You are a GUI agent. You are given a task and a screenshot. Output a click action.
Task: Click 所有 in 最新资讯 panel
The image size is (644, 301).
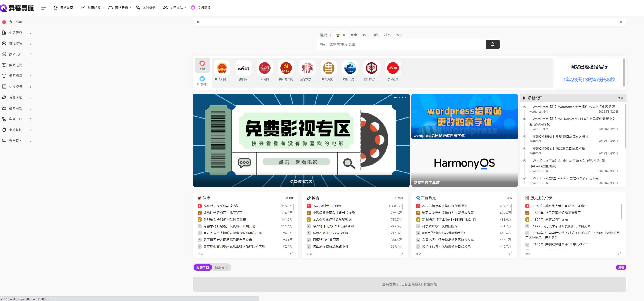[x=620, y=98]
